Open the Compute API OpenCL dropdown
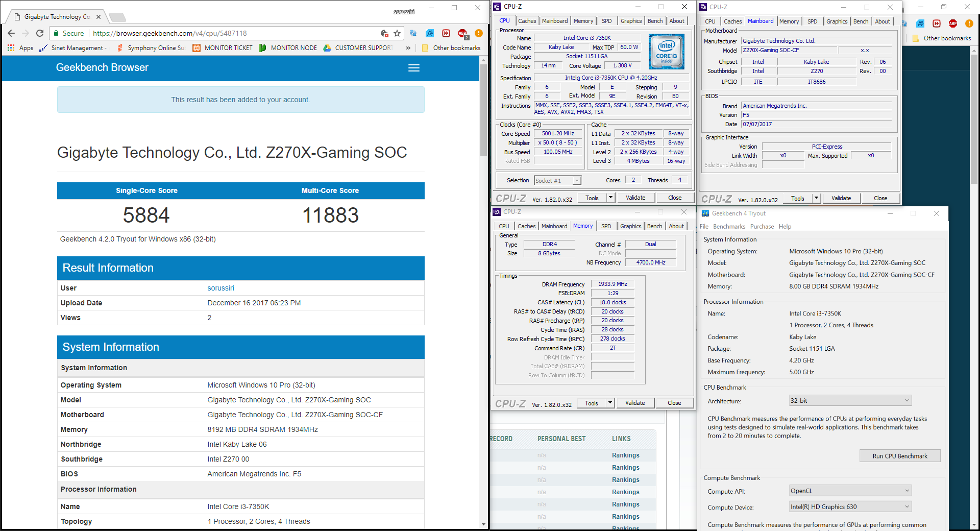Screen dimensions: 980x531 [850, 491]
